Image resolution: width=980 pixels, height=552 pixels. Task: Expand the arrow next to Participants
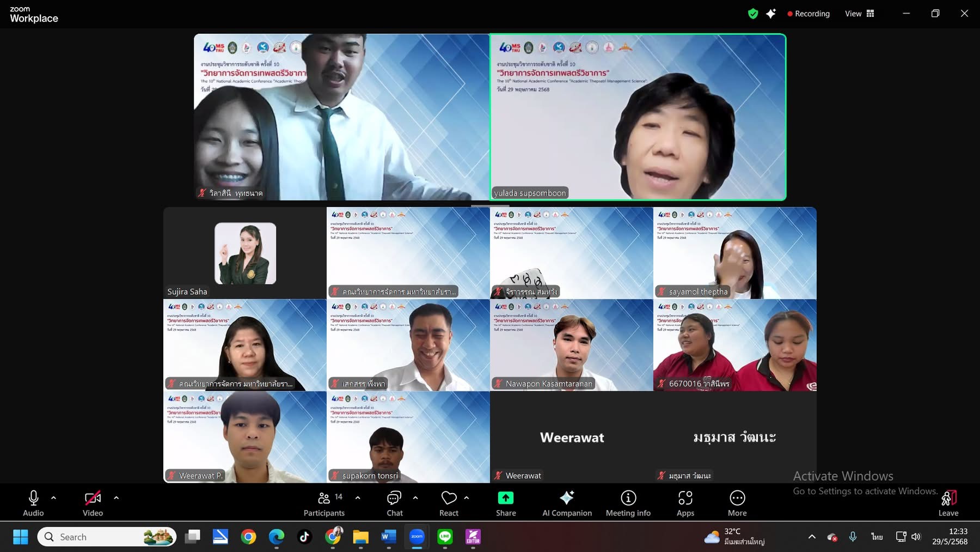[x=358, y=498]
